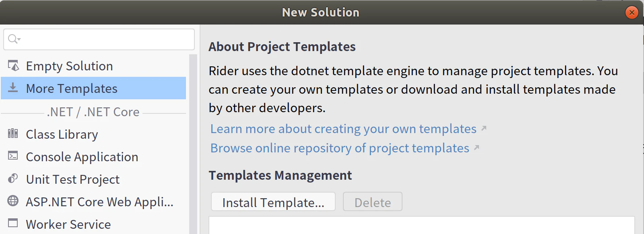Click the Worker Service icon
Screen dimensions: 644x234
click(x=13, y=223)
